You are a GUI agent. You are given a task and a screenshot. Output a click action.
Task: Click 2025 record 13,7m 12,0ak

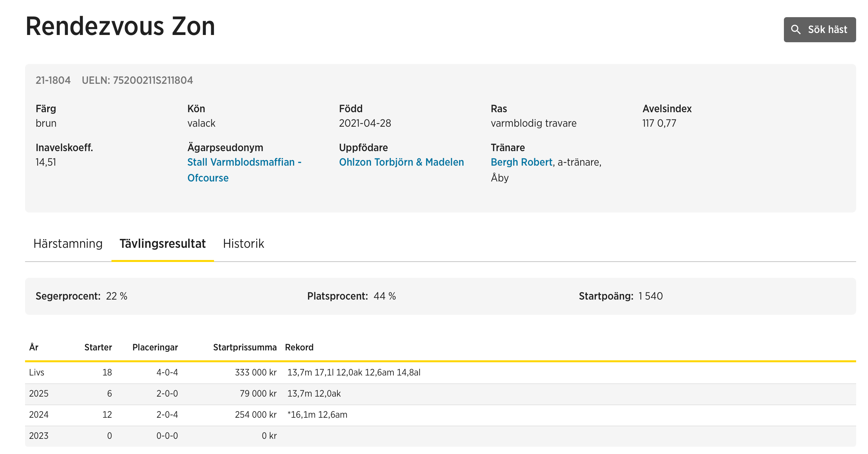click(x=314, y=393)
